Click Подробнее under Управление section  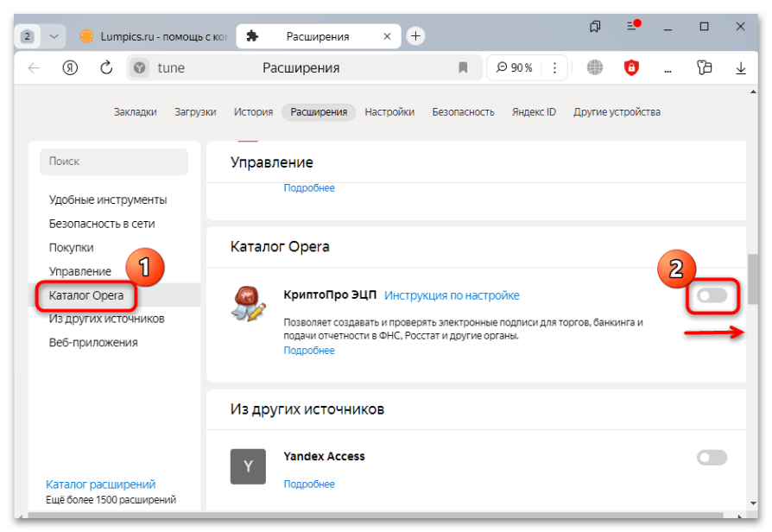point(309,187)
